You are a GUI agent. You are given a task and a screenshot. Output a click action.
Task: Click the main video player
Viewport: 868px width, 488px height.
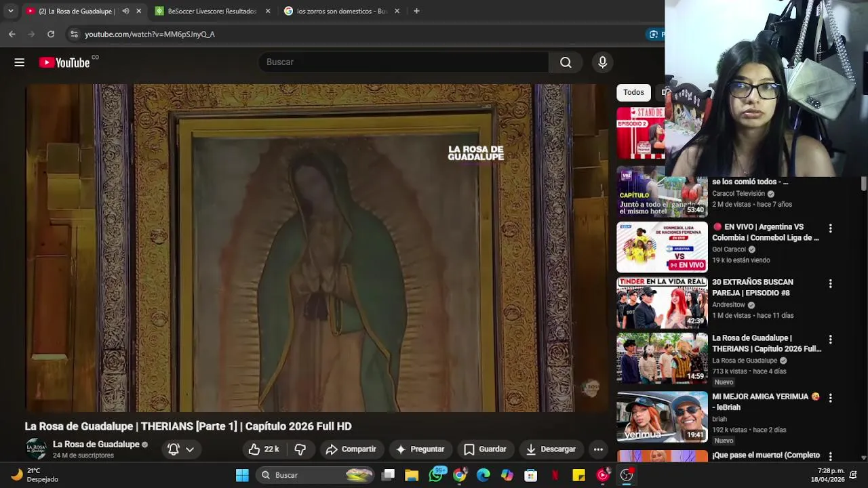[x=317, y=248]
